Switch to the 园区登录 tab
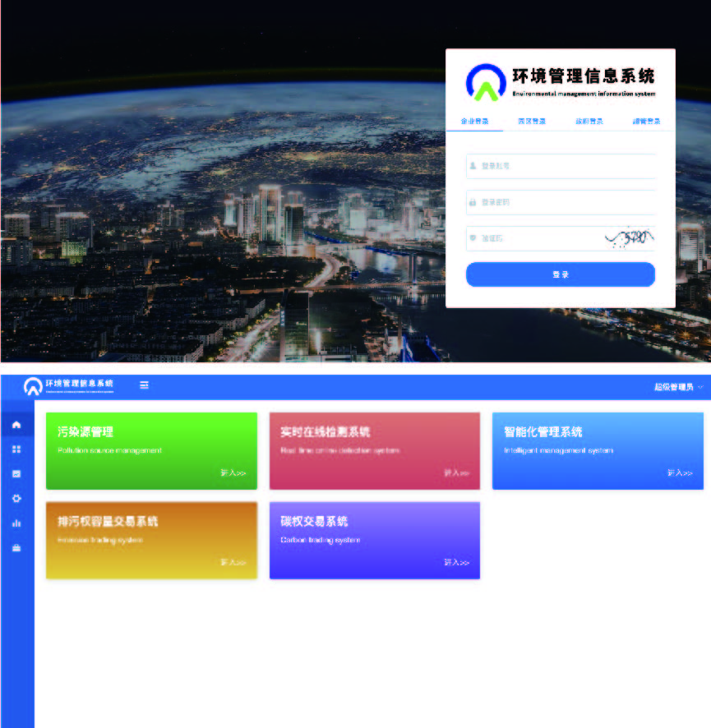Screen dimensions: 711x728 (x=532, y=122)
